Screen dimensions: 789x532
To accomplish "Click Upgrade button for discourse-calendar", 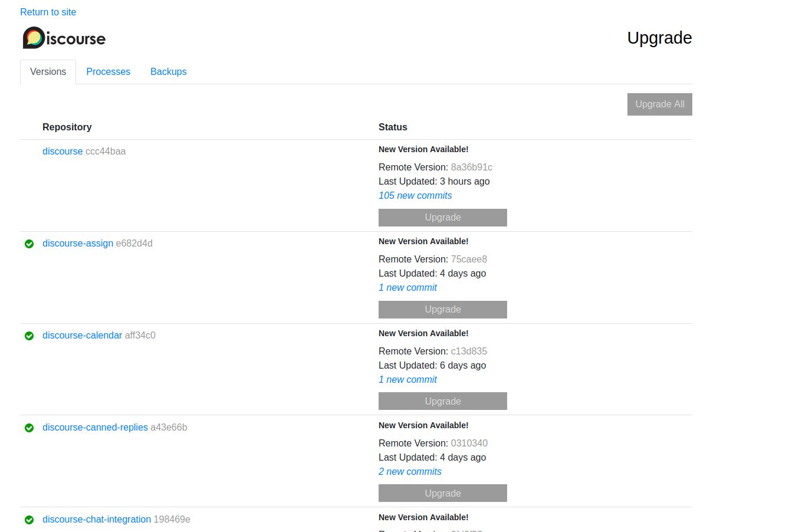I will 442,401.
